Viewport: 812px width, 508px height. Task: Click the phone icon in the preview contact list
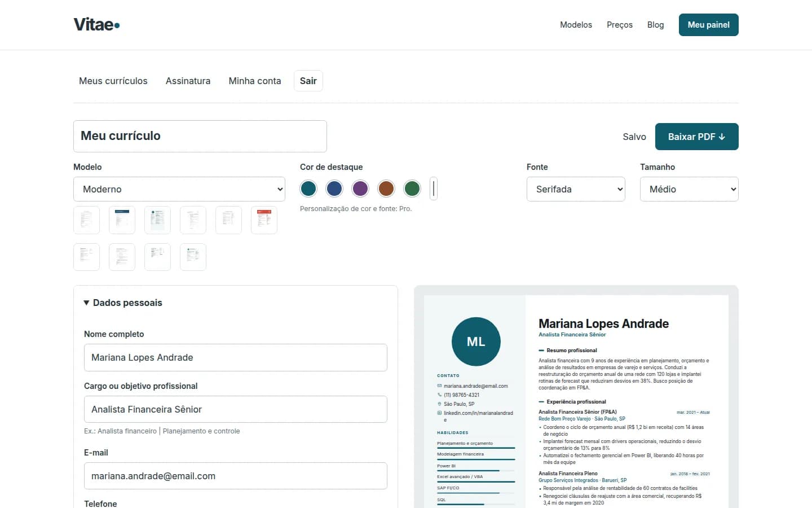(x=439, y=395)
